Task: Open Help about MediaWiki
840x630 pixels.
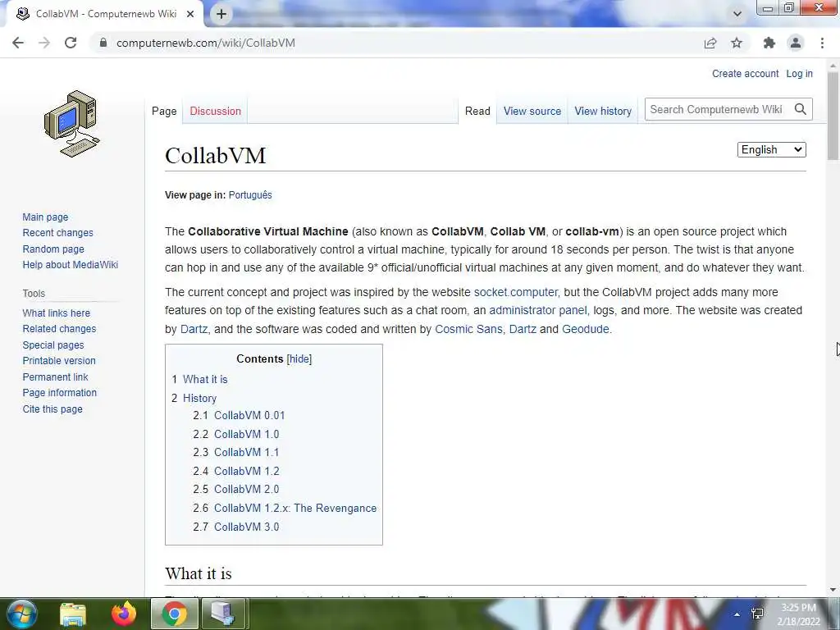Action: tap(71, 265)
